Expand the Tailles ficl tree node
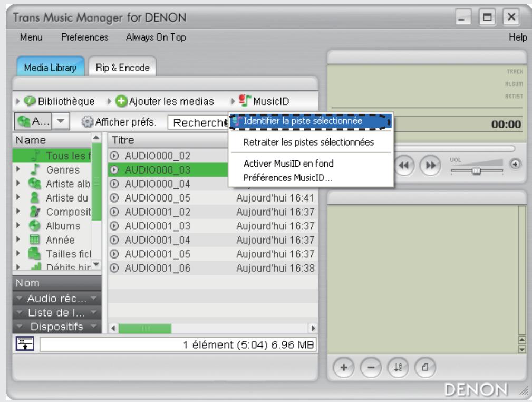The width and height of the screenshot is (532, 402). [x=18, y=253]
